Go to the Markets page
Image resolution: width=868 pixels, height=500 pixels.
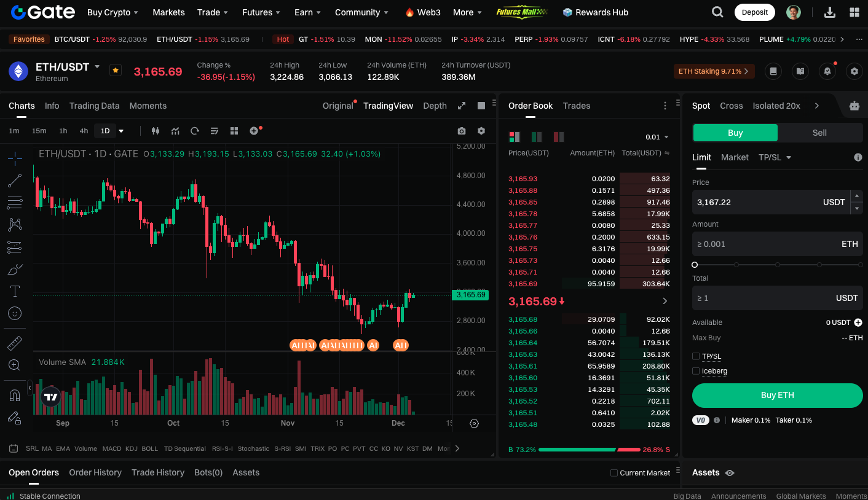pyautogui.click(x=168, y=12)
